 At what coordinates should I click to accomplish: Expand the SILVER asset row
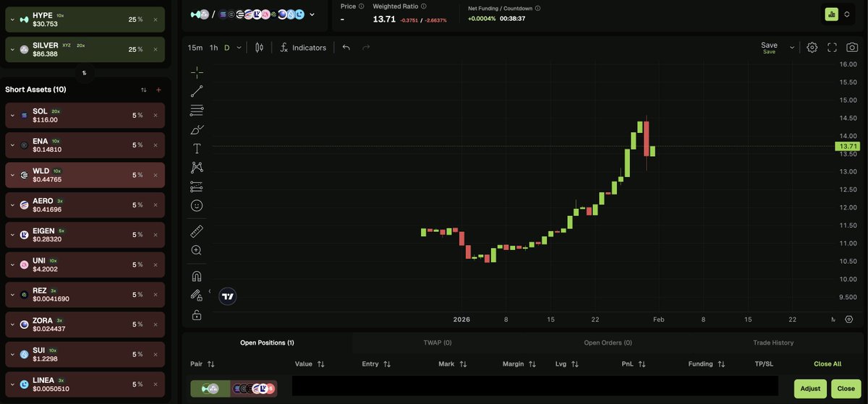(x=12, y=49)
